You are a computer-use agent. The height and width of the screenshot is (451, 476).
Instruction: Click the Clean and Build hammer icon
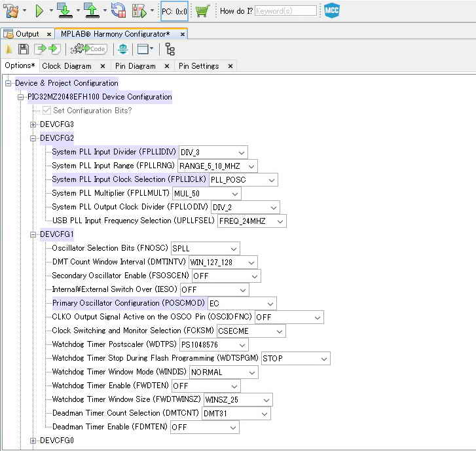tap(11, 11)
